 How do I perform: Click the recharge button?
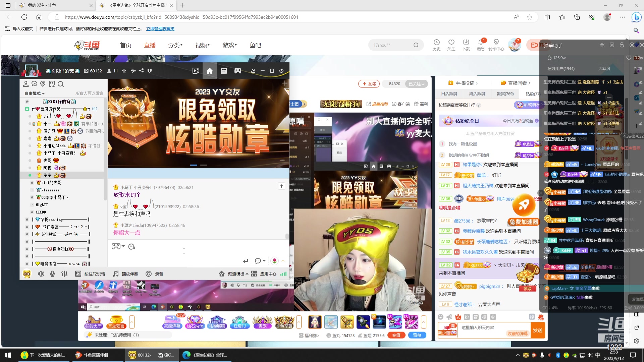pyautogui.click(x=396, y=335)
